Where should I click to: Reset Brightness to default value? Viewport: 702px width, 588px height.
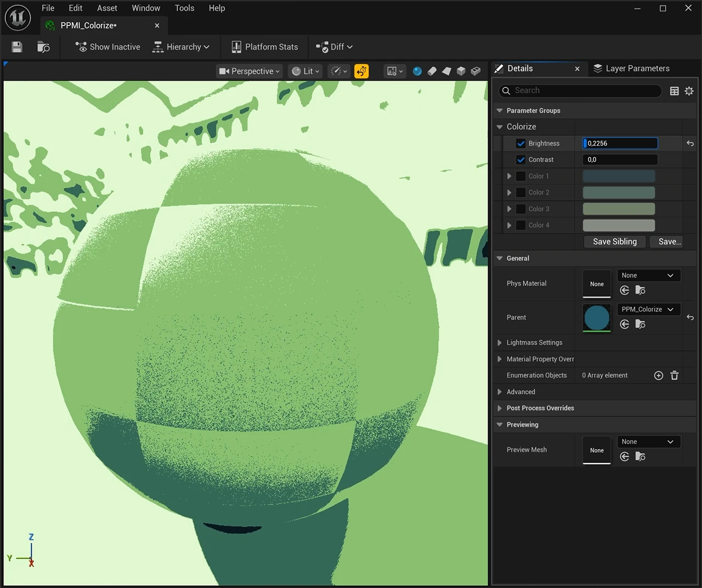690,144
